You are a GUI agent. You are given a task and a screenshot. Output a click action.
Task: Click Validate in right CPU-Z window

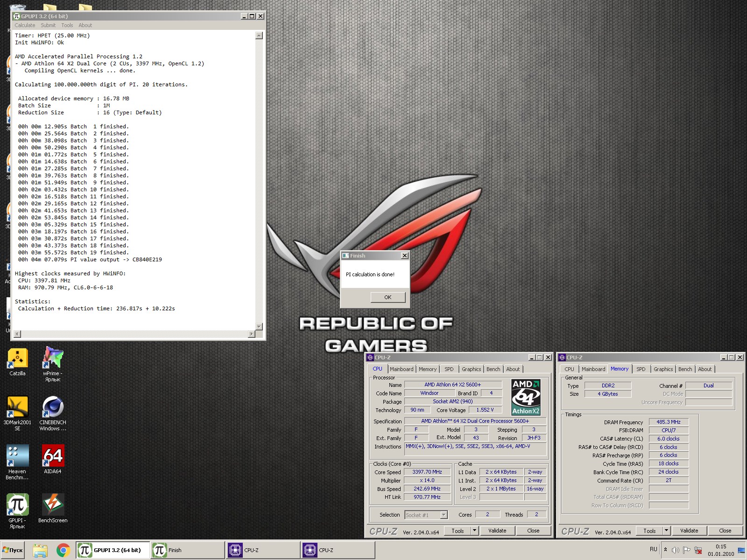click(689, 531)
